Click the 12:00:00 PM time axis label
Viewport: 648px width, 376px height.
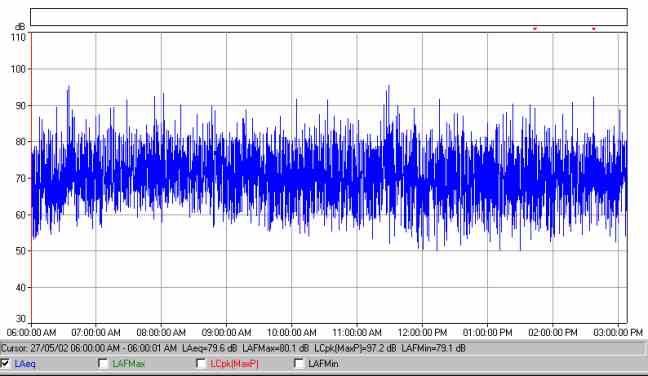click(x=422, y=332)
